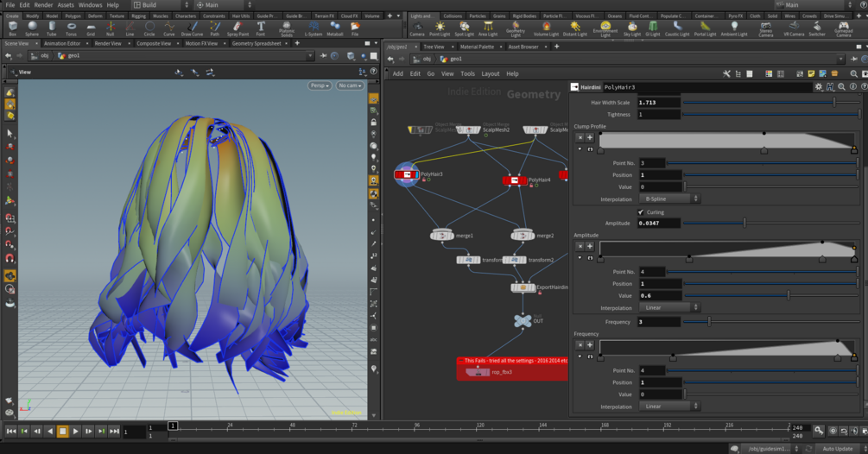
Task: Open the Build desktop selector
Action: click(161, 5)
